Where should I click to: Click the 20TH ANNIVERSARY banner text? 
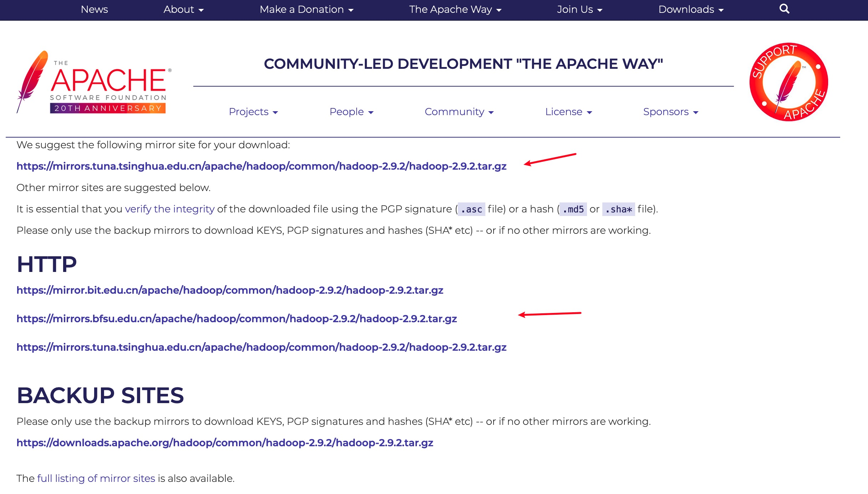coord(108,108)
